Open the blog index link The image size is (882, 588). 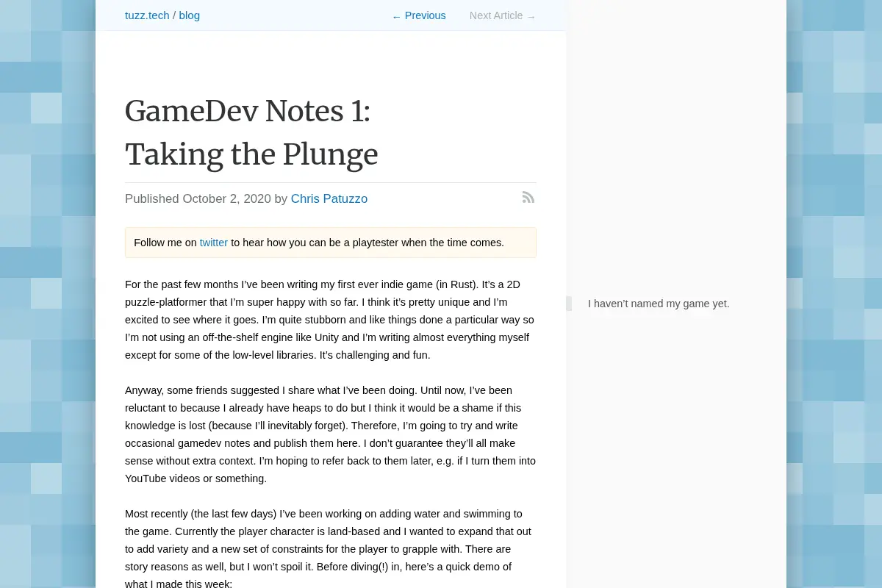[x=189, y=15]
